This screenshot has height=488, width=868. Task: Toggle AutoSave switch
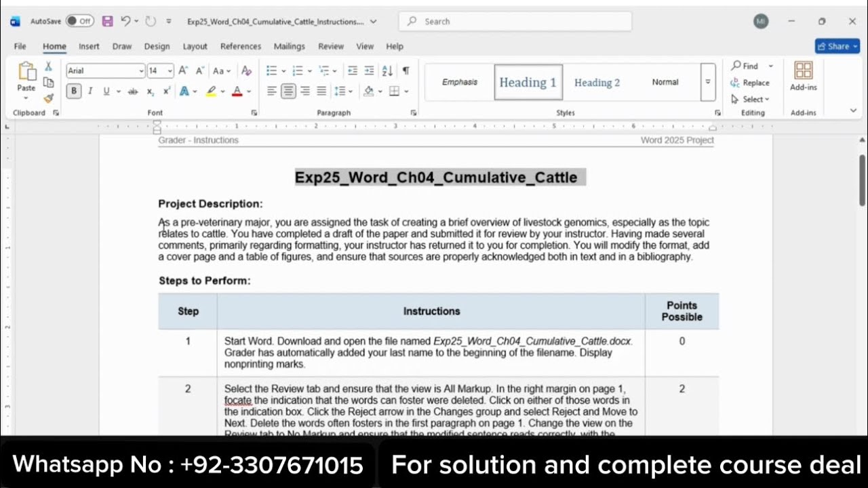(79, 21)
